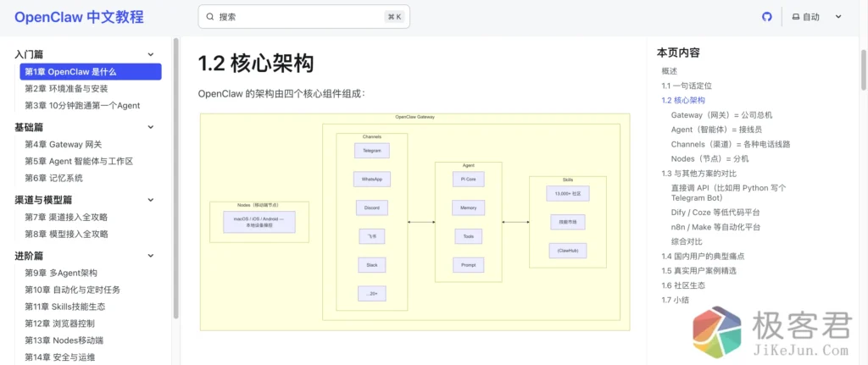Click the search magnifier icon
The height and width of the screenshot is (365, 868).
pos(209,17)
